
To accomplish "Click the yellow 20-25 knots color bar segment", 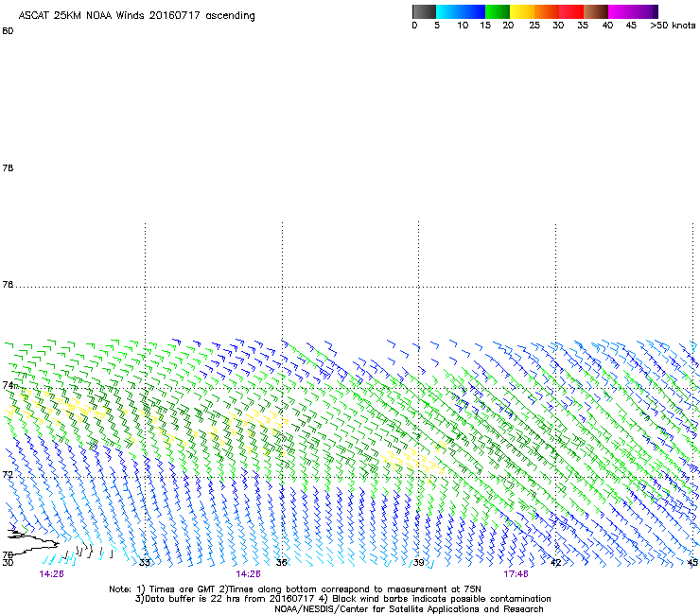I will 522,11.
